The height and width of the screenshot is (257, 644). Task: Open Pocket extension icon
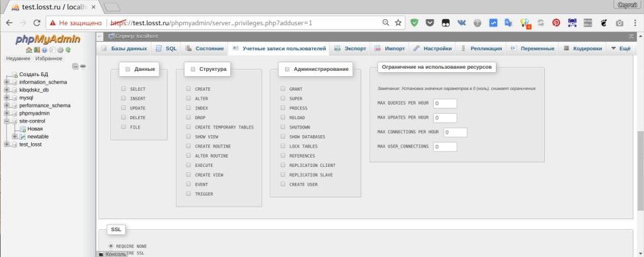[430, 23]
